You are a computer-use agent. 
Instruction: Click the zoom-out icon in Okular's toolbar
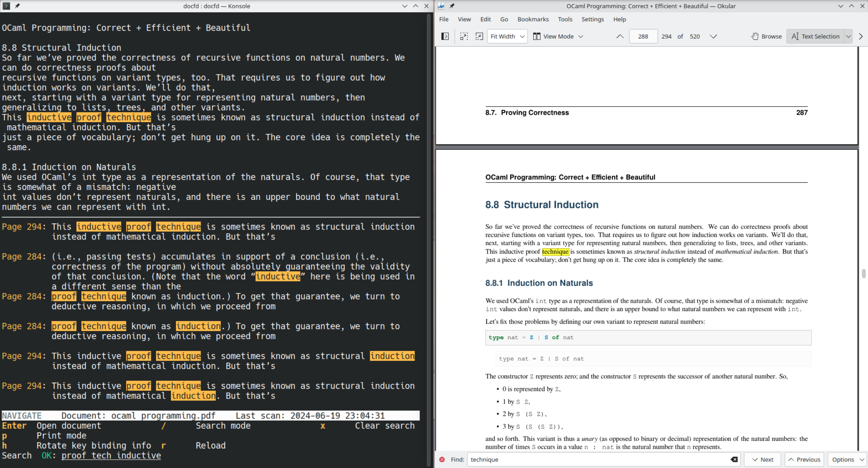tap(479, 37)
